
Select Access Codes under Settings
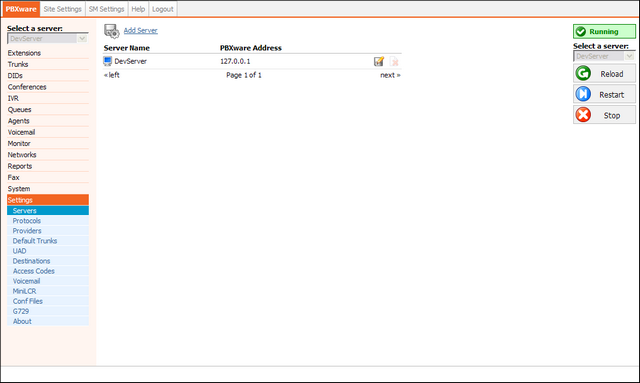click(x=48, y=271)
